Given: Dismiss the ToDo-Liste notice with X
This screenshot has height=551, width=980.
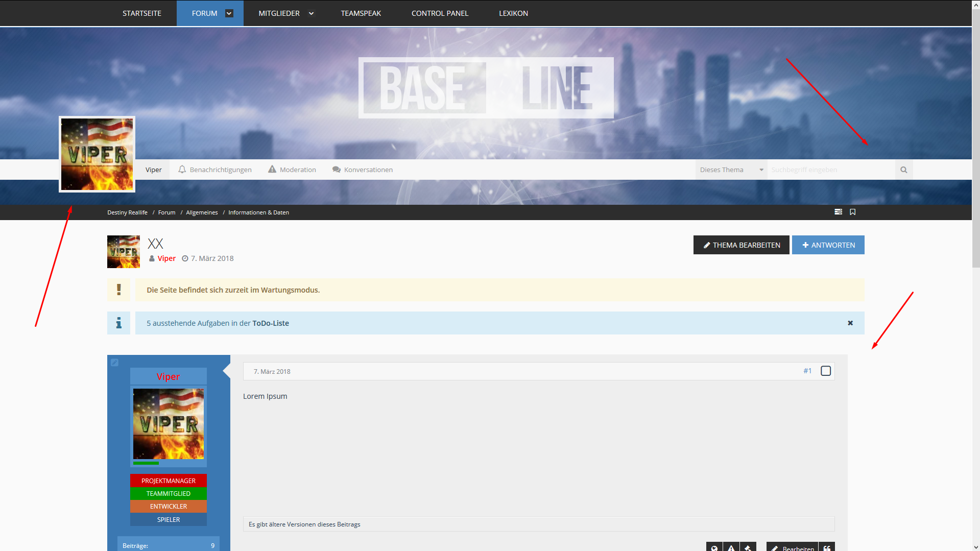Looking at the screenshot, I should pos(850,323).
